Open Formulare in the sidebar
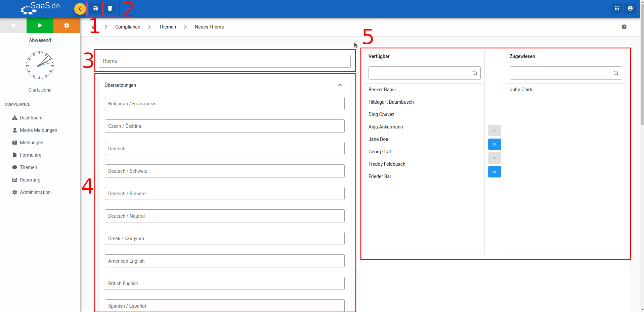Viewport: 644px width, 312px height. point(31,155)
